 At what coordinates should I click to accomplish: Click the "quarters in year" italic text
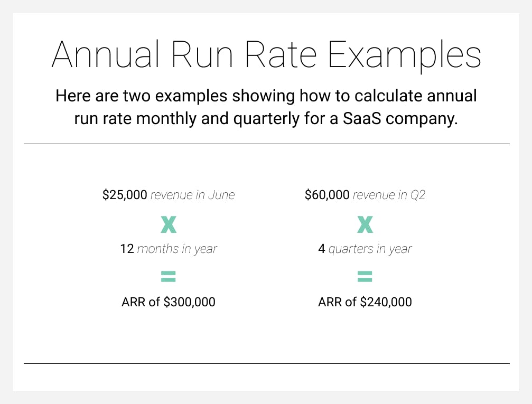370,248
